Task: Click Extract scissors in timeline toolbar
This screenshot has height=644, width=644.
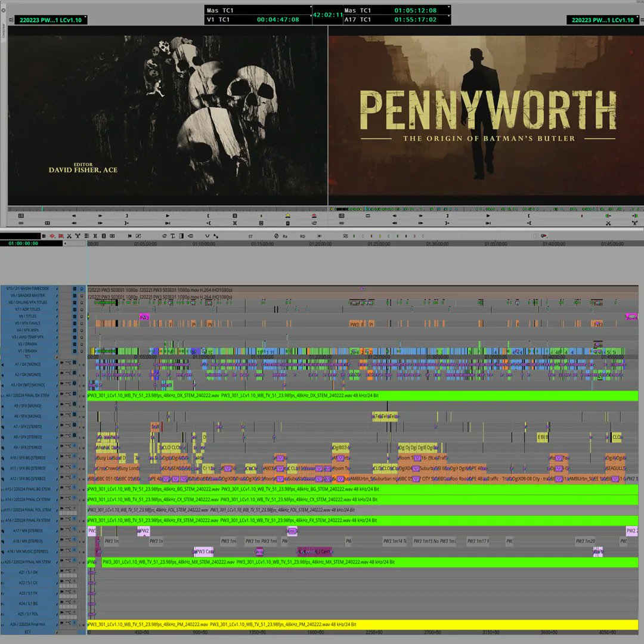Action: tap(69, 236)
